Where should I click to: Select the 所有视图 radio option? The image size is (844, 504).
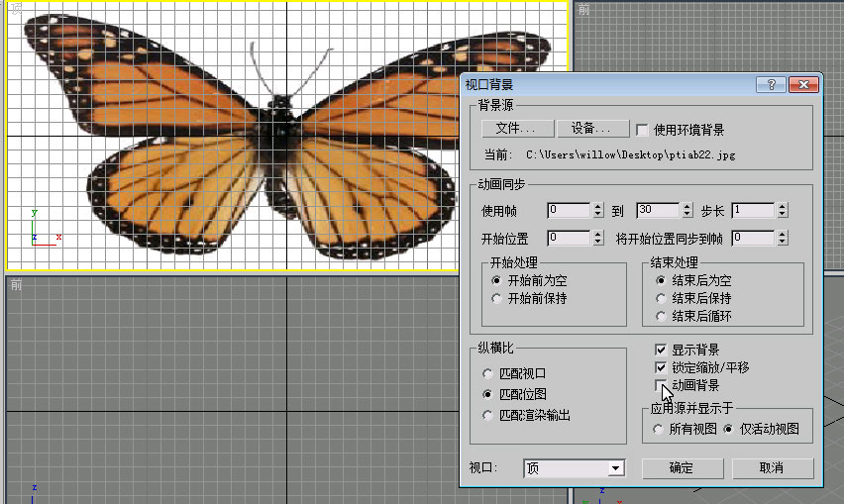coord(659,430)
